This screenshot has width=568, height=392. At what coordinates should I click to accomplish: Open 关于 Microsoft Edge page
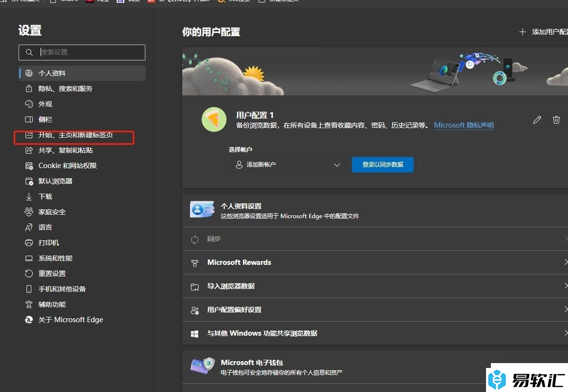82,320
